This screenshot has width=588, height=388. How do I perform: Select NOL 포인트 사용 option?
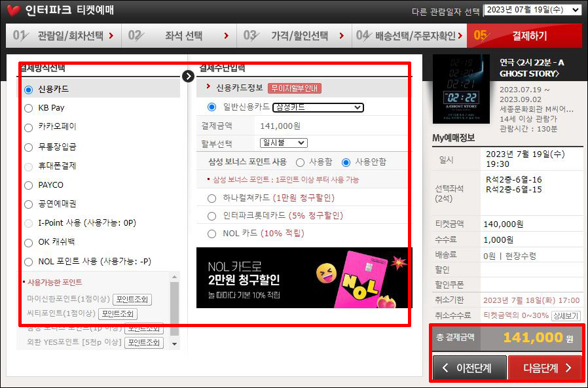(x=29, y=262)
